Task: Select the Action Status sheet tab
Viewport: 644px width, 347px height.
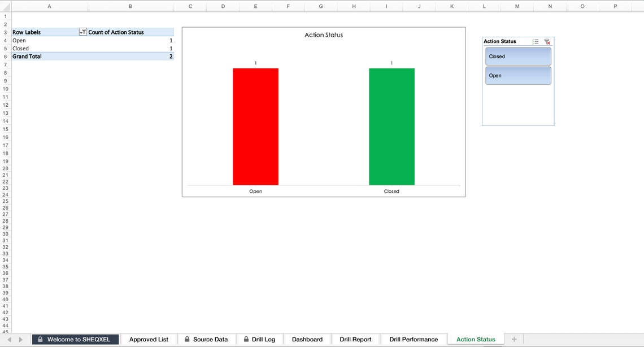Action: (x=475, y=339)
